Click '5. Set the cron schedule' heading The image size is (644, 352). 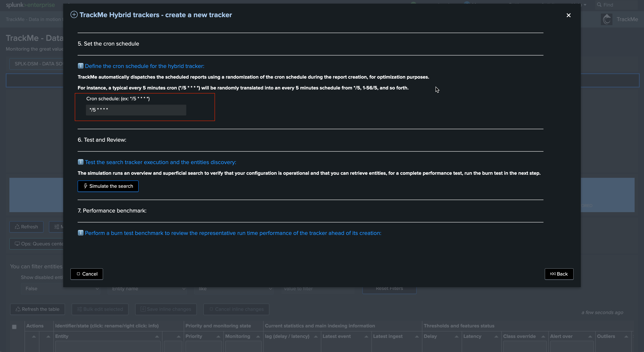coord(108,44)
